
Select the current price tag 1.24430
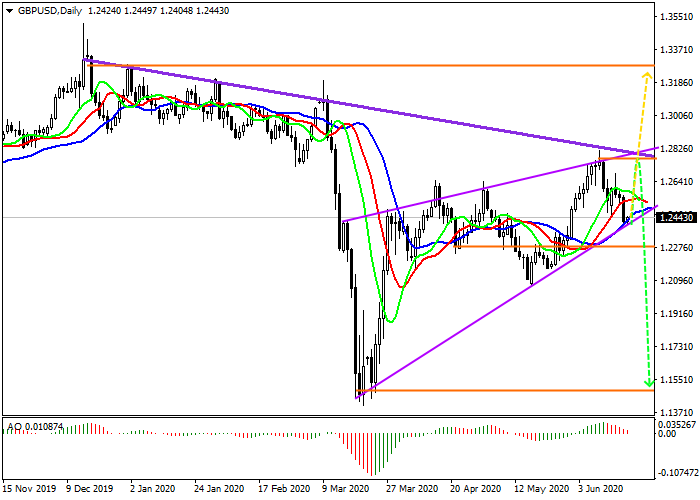coord(677,217)
